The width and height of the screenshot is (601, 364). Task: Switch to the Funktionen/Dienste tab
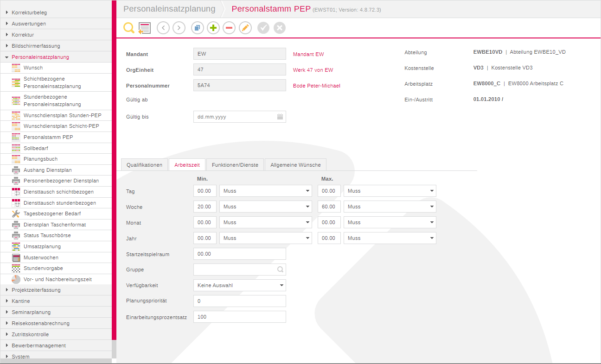(235, 165)
